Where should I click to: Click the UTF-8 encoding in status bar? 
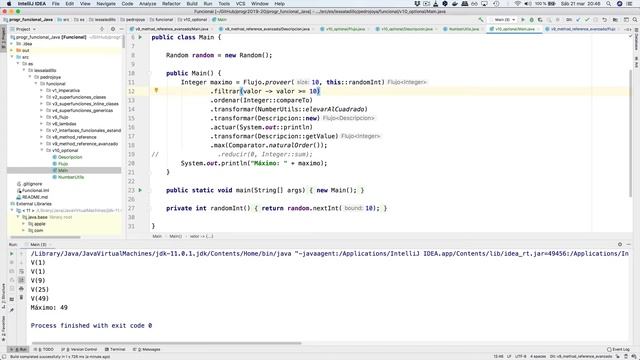[520, 356]
